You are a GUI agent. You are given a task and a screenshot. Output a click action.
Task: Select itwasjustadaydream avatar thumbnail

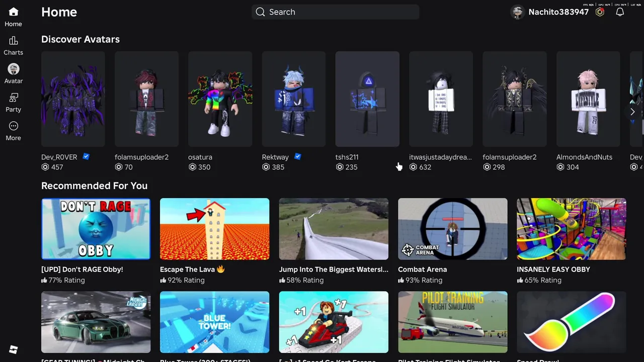441,99
